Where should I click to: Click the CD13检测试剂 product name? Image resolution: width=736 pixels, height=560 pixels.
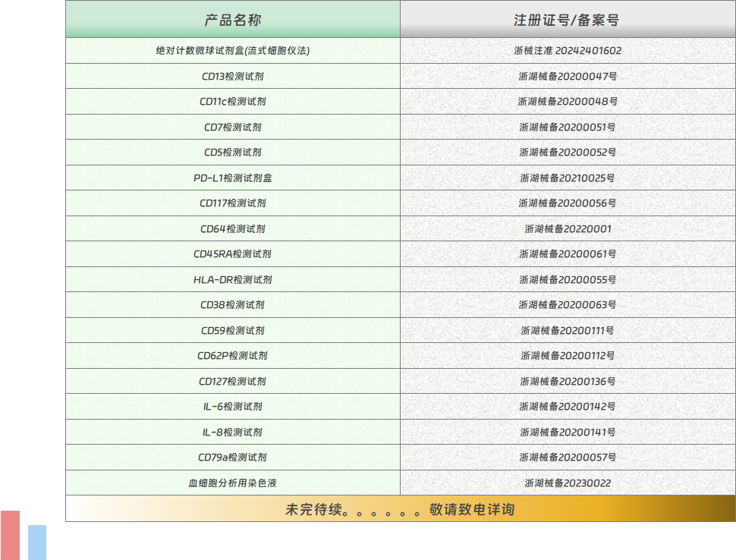pyautogui.click(x=233, y=77)
